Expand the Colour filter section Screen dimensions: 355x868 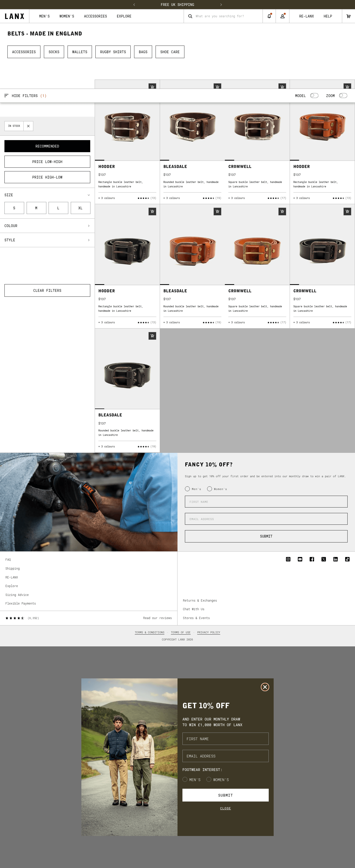coord(47,226)
